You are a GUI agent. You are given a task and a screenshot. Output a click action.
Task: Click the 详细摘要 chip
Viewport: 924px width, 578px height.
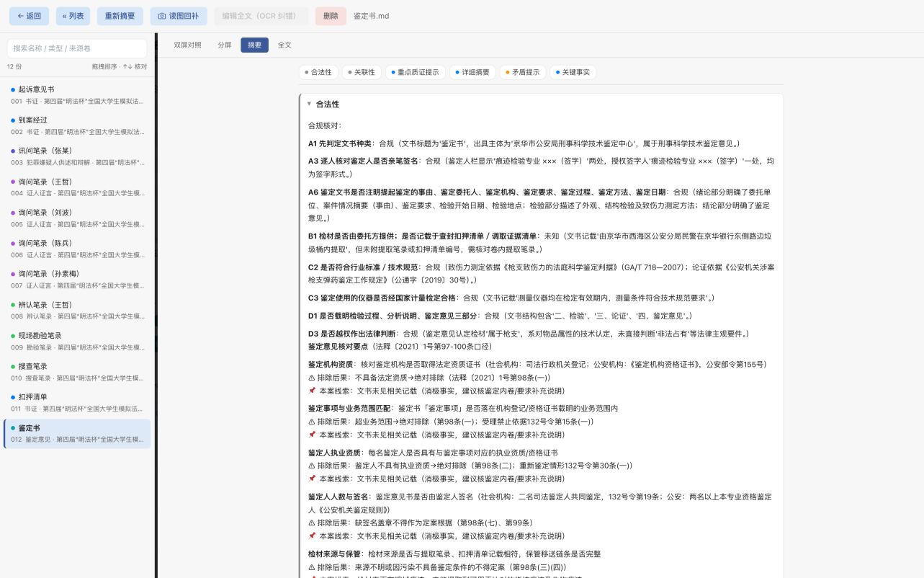click(472, 72)
